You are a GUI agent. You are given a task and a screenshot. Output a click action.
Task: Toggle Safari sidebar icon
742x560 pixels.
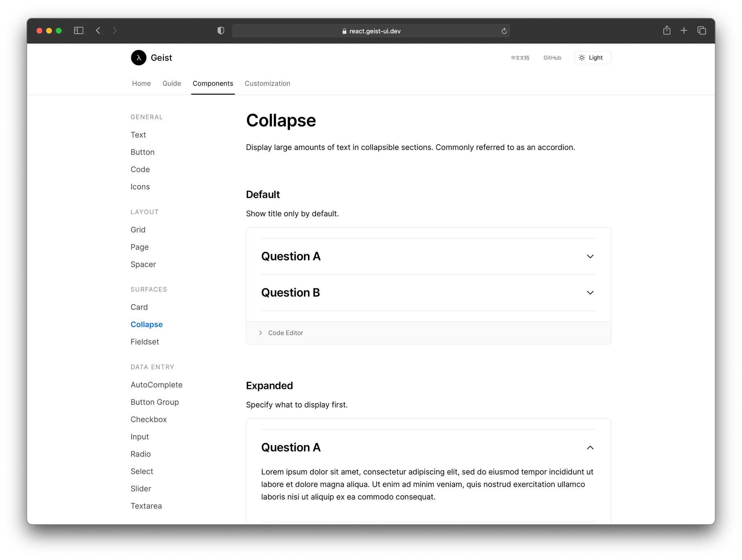[79, 30]
